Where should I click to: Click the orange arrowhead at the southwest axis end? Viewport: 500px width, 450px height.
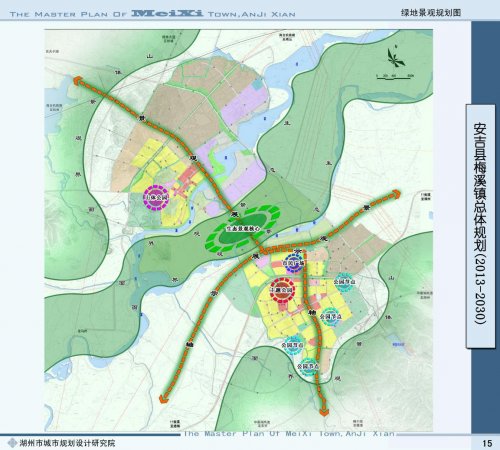point(164,398)
